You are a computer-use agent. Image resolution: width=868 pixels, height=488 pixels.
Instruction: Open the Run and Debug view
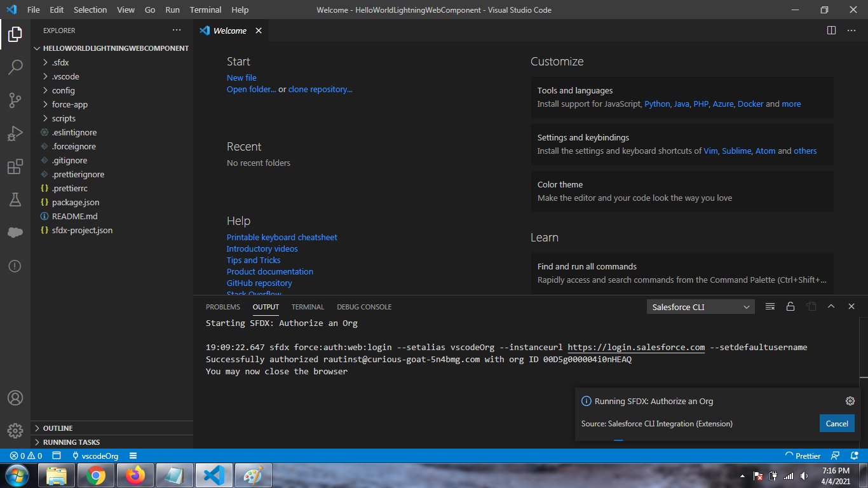[x=15, y=133]
